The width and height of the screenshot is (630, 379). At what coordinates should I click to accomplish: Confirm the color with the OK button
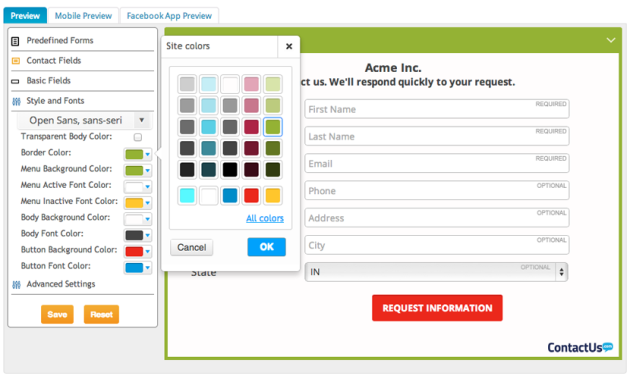[x=266, y=247]
